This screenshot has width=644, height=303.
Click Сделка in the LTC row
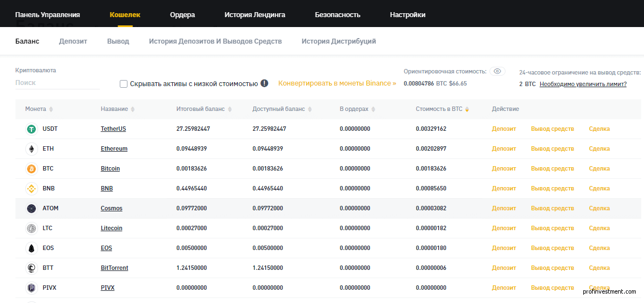pyautogui.click(x=599, y=228)
